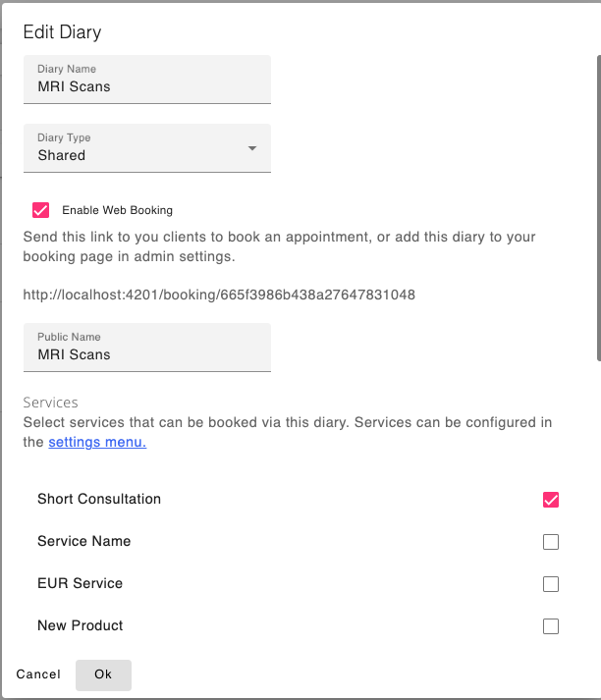Check the Service Name checkbox
This screenshot has width=601, height=700.
pos(551,542)
